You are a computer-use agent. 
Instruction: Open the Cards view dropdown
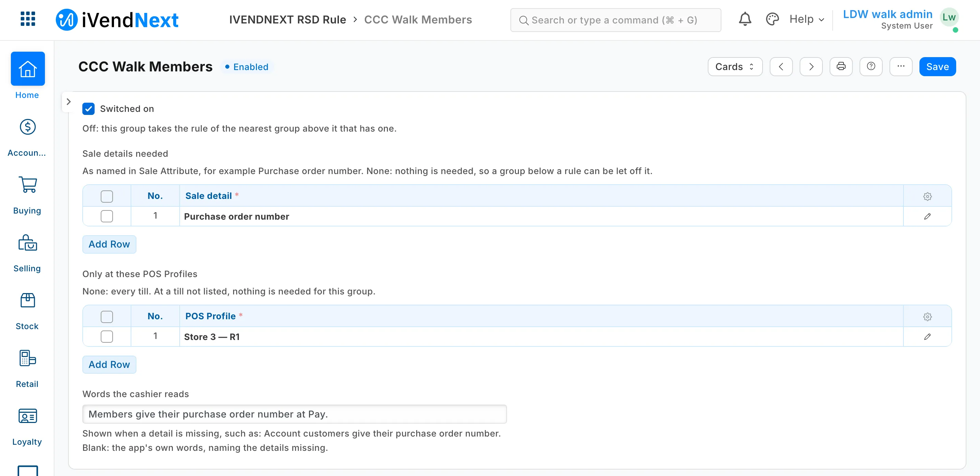735,67
